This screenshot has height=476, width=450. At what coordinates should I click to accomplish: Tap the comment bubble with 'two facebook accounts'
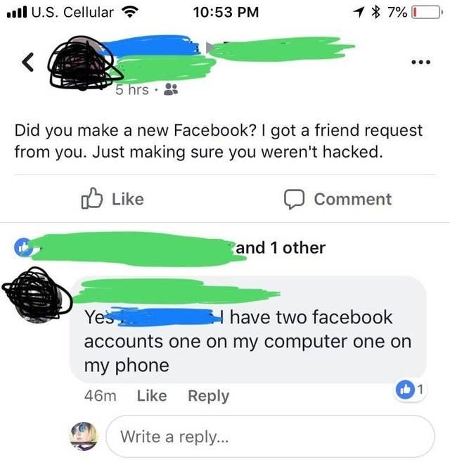[x=248, y=330]
